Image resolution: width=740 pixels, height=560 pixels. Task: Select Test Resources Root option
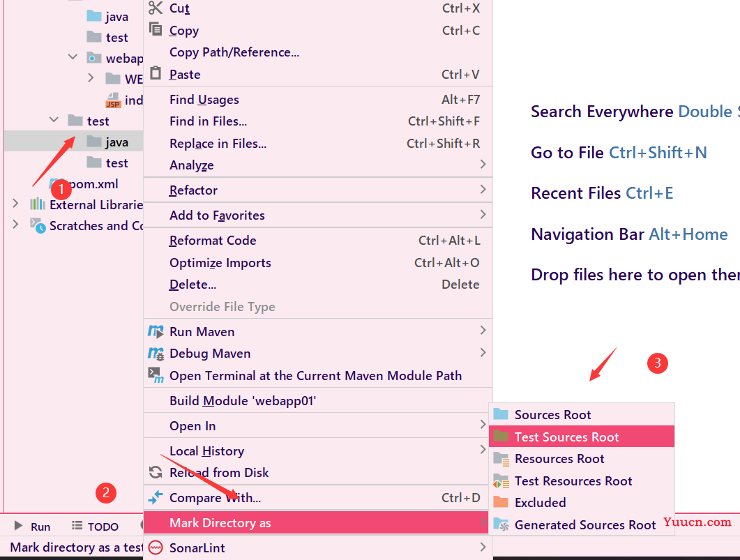pyautogui.click(x=582, y=480)
